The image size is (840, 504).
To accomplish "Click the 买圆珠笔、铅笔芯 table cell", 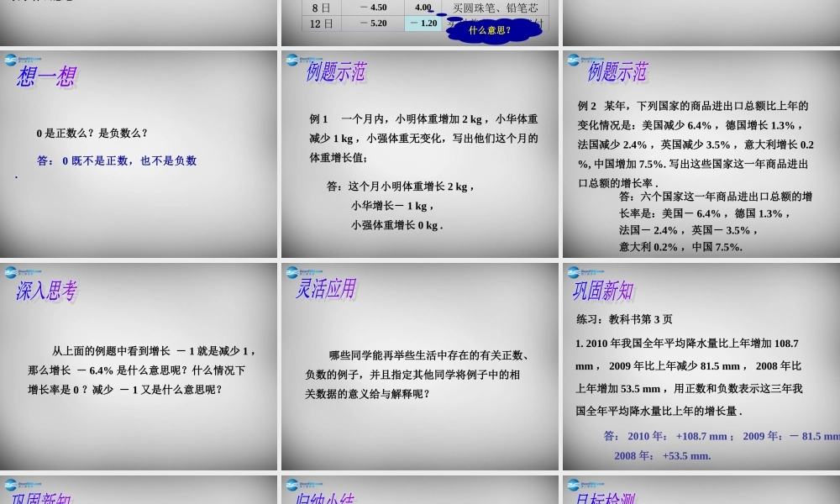I will point(495,8).
